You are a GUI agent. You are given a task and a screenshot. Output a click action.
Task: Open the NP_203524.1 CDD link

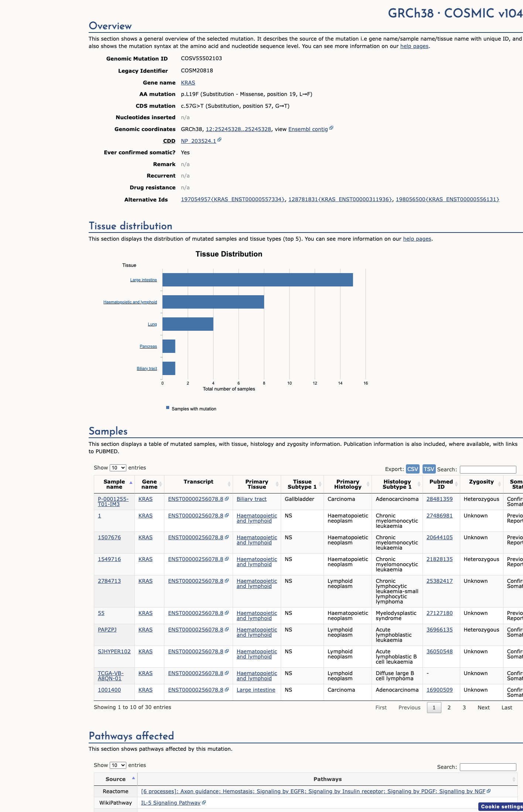[198, 141]
